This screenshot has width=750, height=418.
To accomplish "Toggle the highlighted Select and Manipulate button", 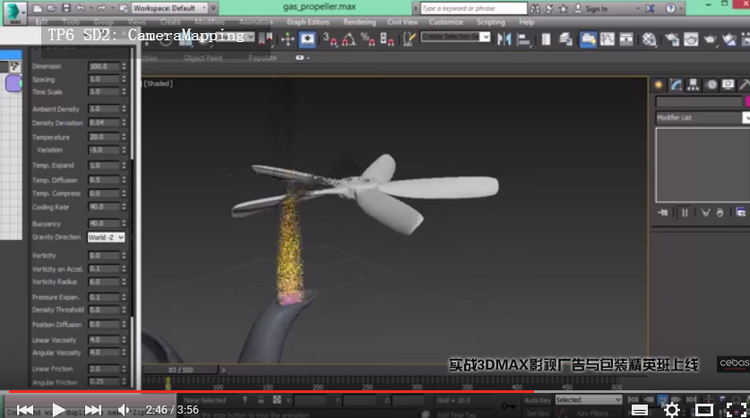I will (x=307, y=39).
